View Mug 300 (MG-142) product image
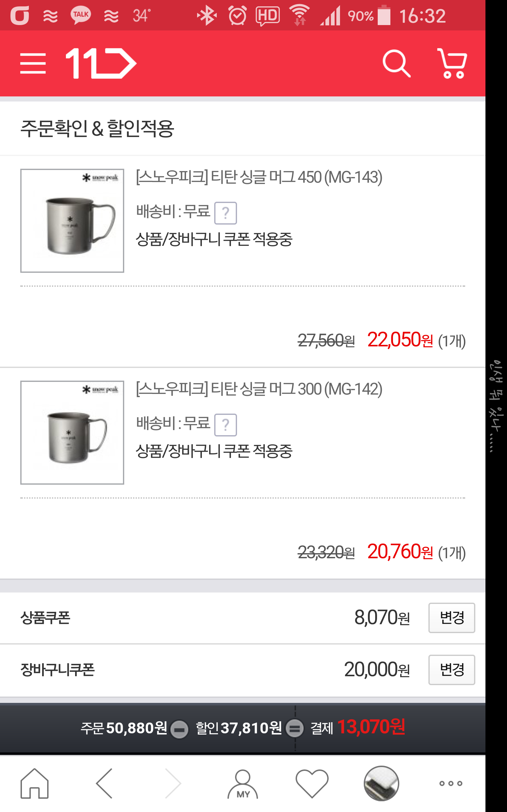Screen dimensions: 507x812 (72, 432)
